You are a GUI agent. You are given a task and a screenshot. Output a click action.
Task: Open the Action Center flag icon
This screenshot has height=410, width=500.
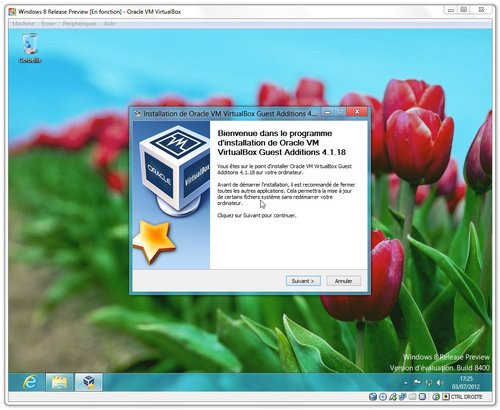(x=417, y=382)
